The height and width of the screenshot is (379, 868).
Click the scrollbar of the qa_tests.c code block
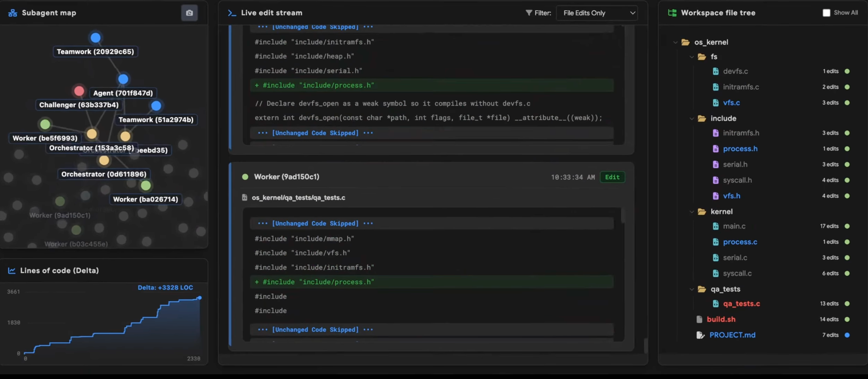(623, 216)
